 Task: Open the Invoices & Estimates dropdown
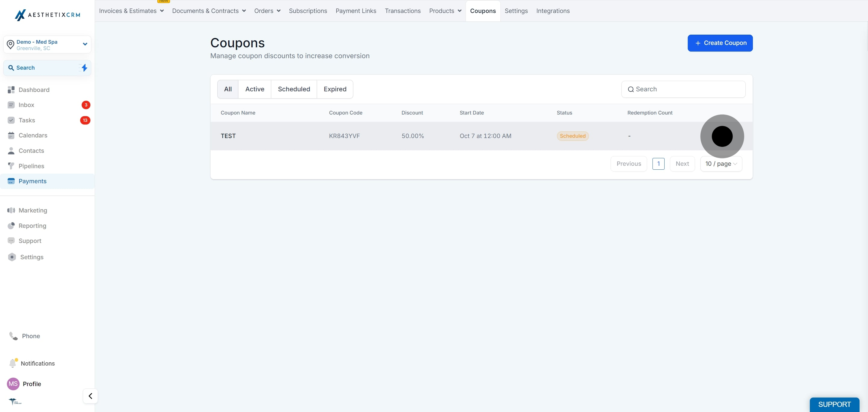131,11
